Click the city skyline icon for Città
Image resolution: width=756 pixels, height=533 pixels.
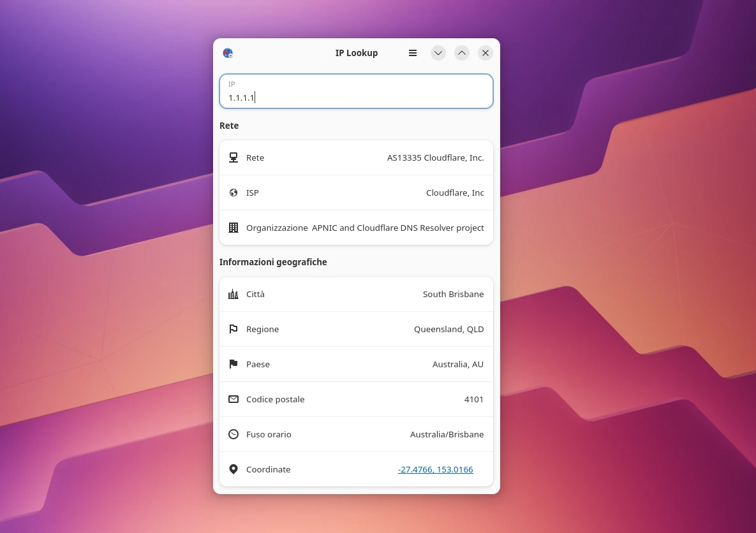[233, 294]
